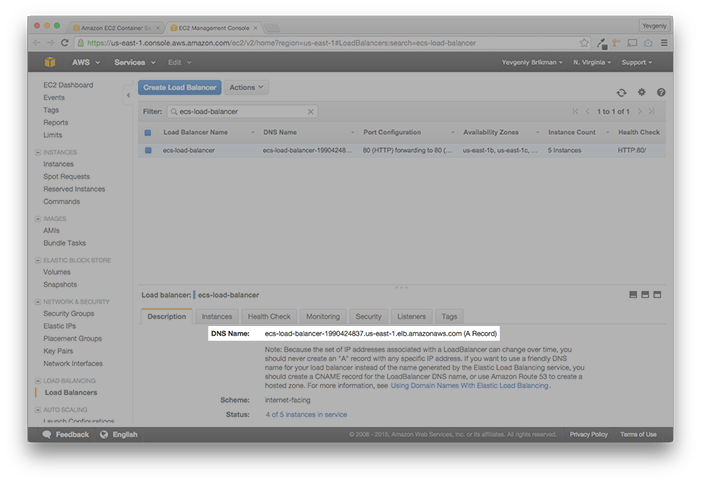Viewport: 701px width, 482px height.
Task: Toggle checkbox for ecs-load-balancer row
Action: [148, 150]
